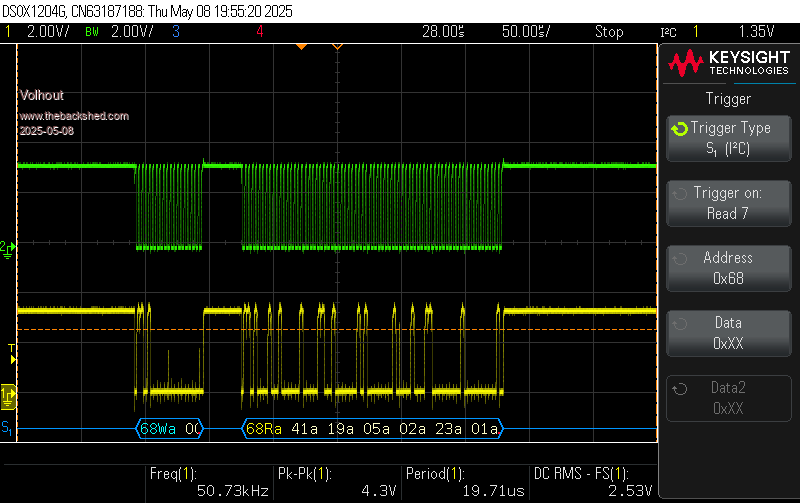Toggle channel 4 in the top bar
This screenshot has height=503, width=800.
click(260, 32)
